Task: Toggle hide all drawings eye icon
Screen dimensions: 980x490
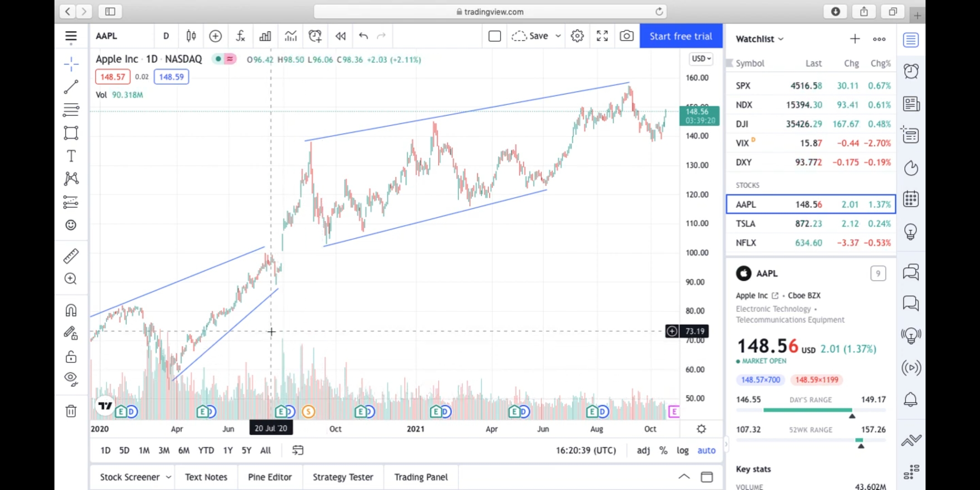Action: (x=71, y=378)
